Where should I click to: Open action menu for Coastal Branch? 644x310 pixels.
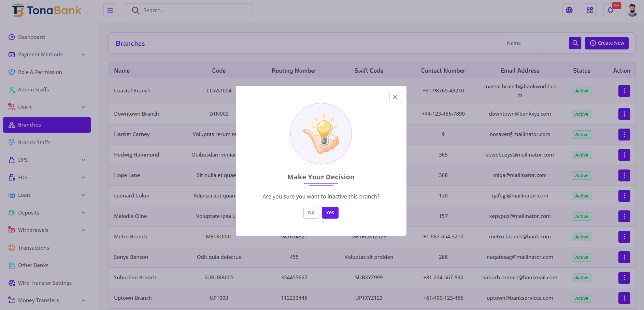coord(624,91)
